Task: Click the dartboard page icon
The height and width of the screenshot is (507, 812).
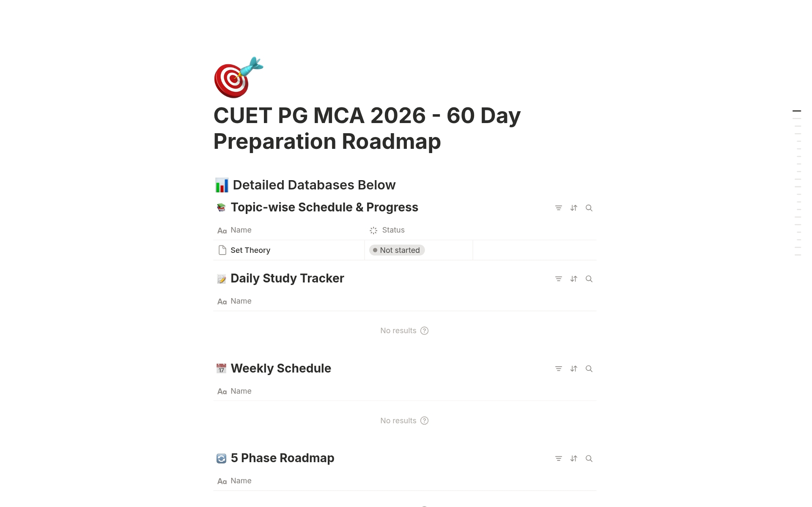Action: click(x=238, y=77)
